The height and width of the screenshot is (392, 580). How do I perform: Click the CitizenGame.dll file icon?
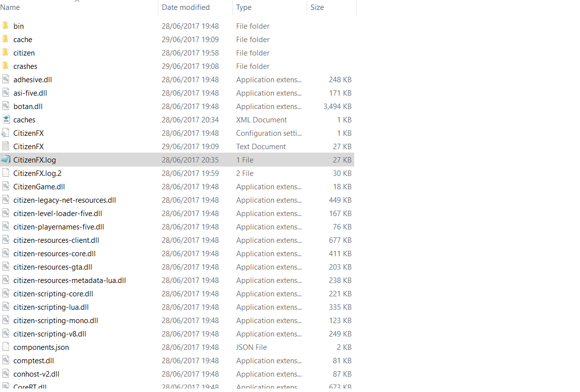[x=5, y=186]
